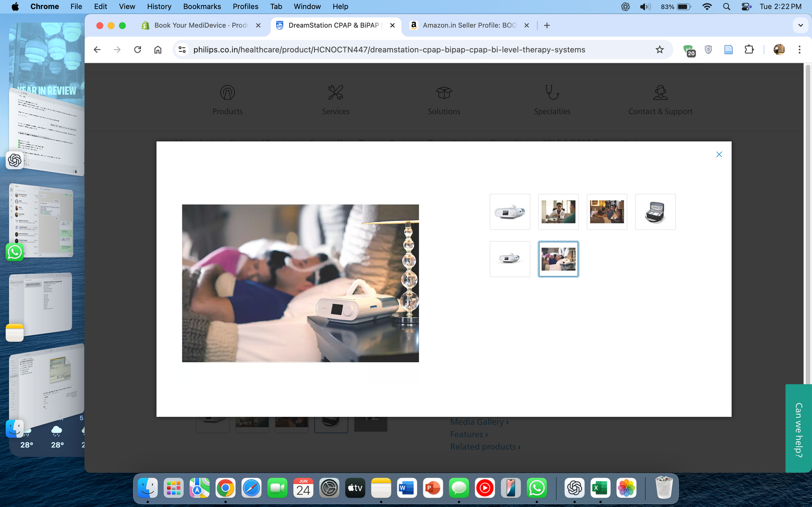Image resolution: width=812 pixels, height=507 pixels.
Task: Click the philips.co.in address bar URL
Action: click(389, 50)
